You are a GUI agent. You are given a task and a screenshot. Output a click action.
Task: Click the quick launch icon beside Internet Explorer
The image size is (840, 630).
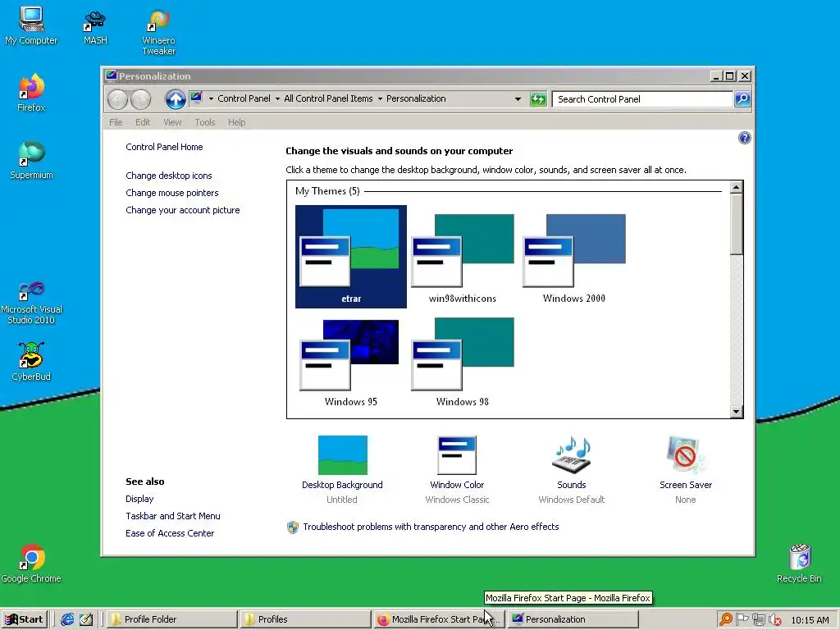point(85,619)
